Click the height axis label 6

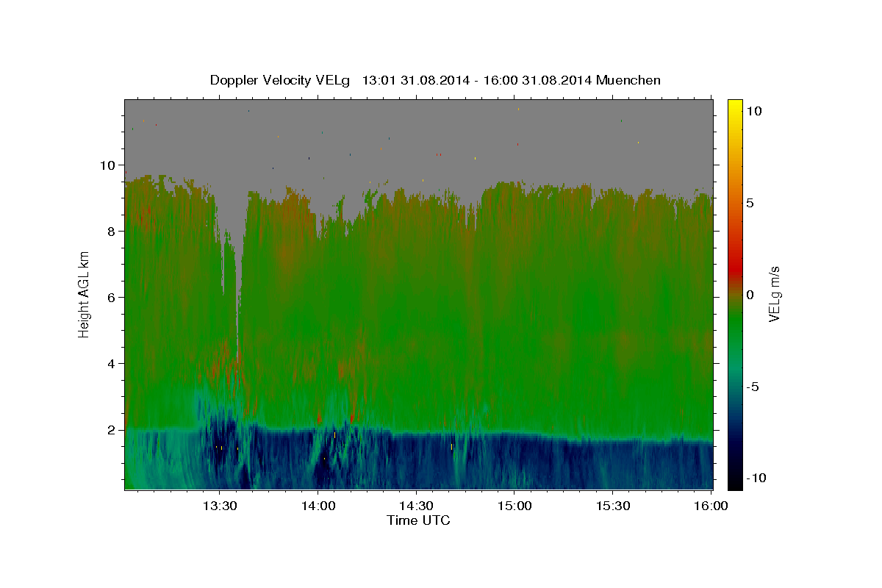(x=113, y=297)
